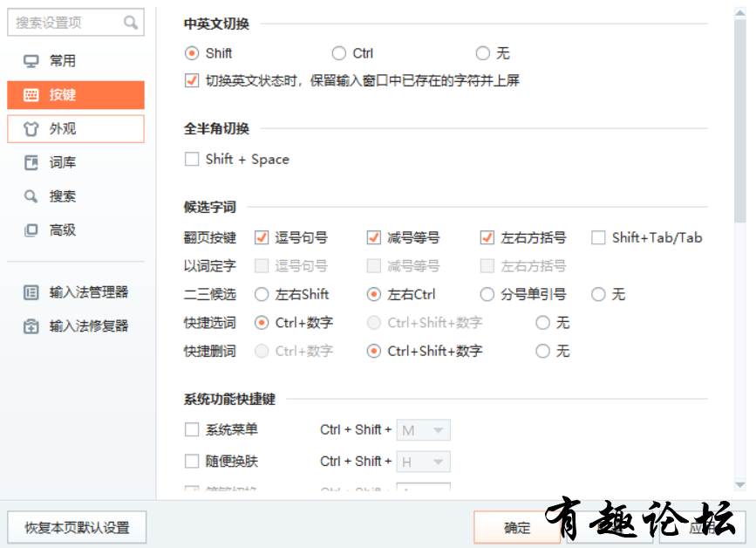
Task: Open the 系统菜单 key dropdown showing M
Action: tap(423, 430)
